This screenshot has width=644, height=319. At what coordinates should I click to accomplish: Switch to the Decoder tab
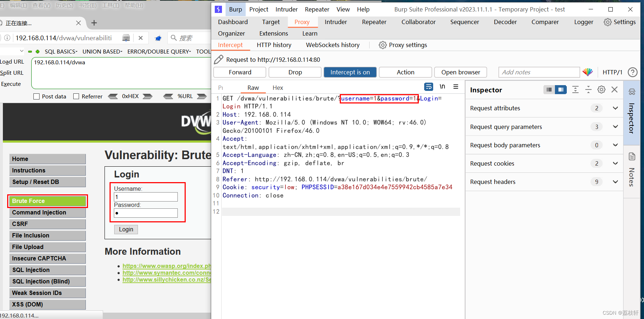click(505, 22)
